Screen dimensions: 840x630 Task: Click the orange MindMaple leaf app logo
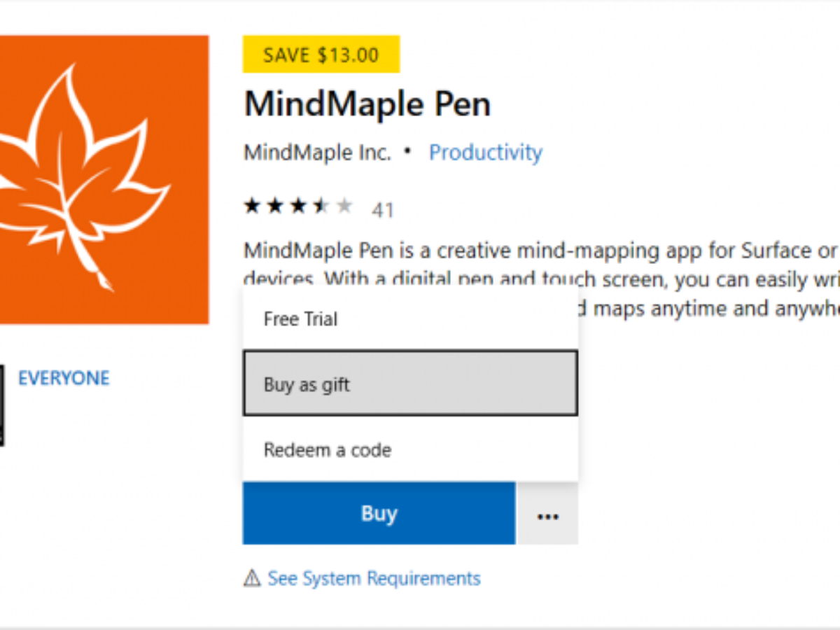pyautogui.click(x=104, y=179)
